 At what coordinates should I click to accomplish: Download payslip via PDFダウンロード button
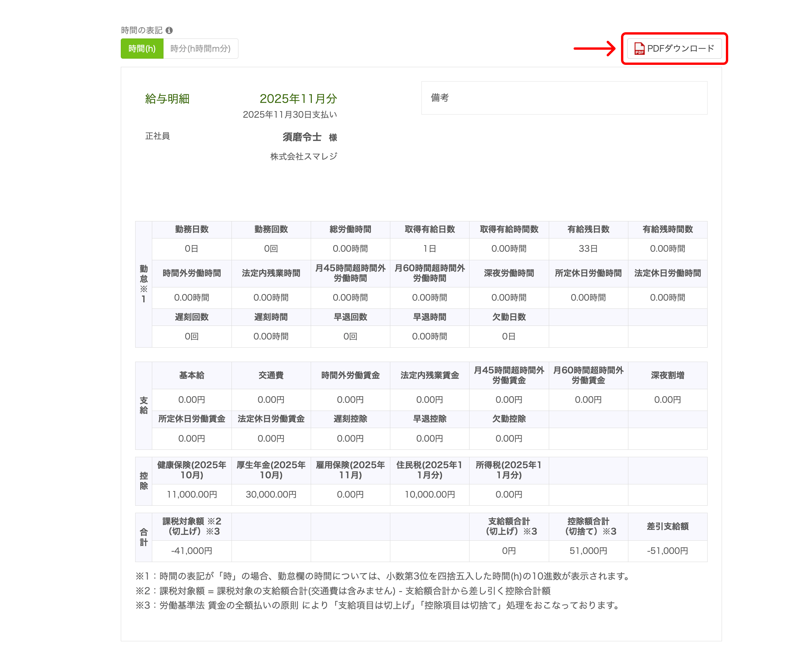click(675, 49)
